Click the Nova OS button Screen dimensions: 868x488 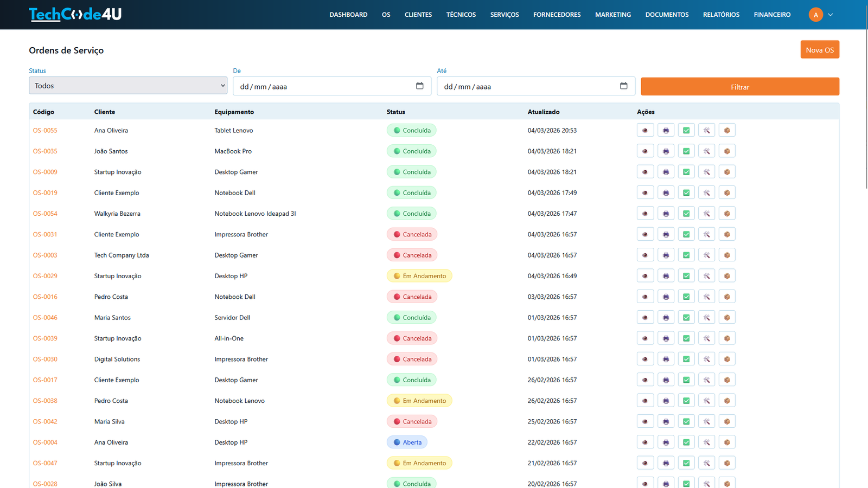click(820, 49)
